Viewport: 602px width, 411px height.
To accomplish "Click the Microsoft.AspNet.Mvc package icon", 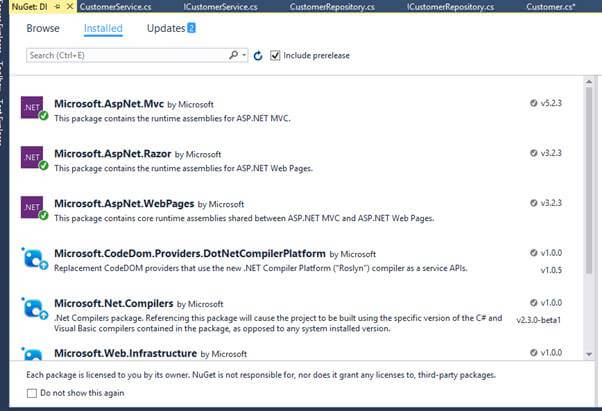I will (33, 107).
